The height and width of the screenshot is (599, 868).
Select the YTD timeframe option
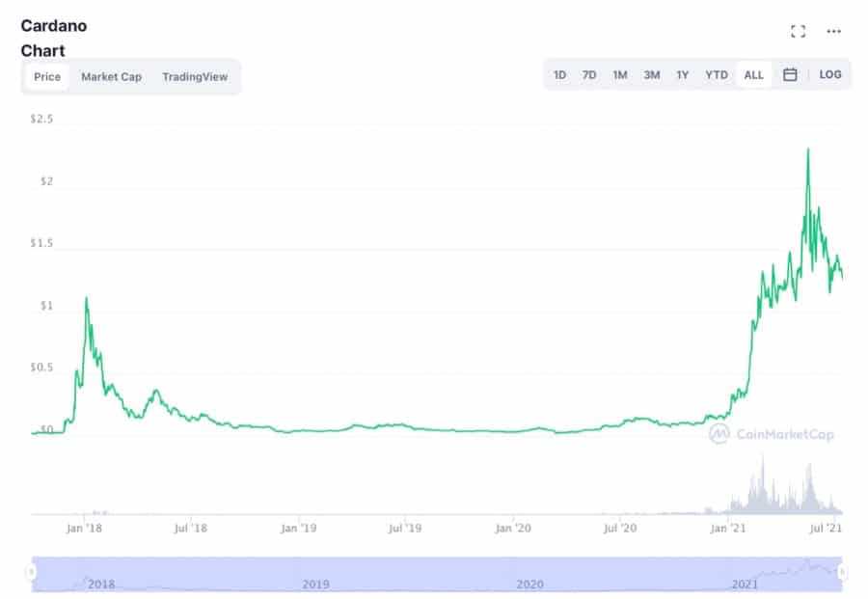[716, 74]
